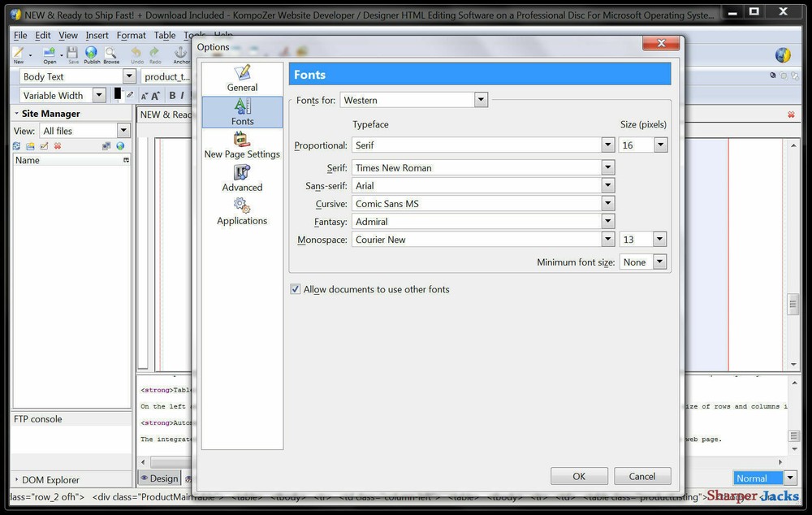This screenshot has width=812, height=515.
Task: Open the Fonts for Western dropdown
Action: click(x=481, y=99)
